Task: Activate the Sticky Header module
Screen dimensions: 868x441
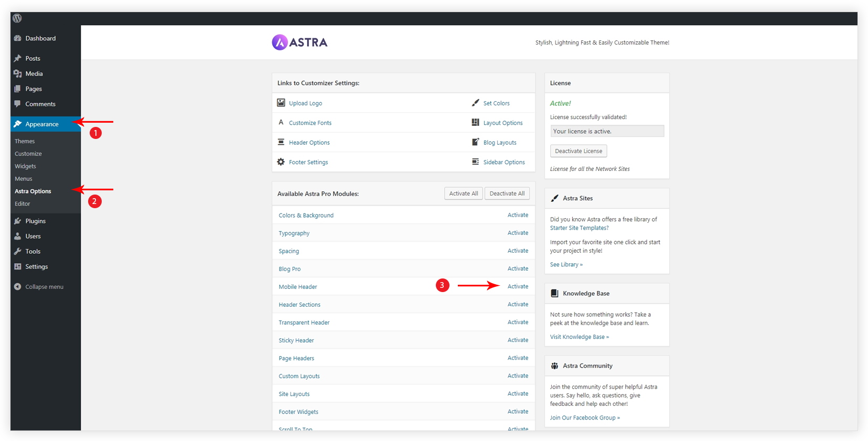Action: tap(518, 340)
